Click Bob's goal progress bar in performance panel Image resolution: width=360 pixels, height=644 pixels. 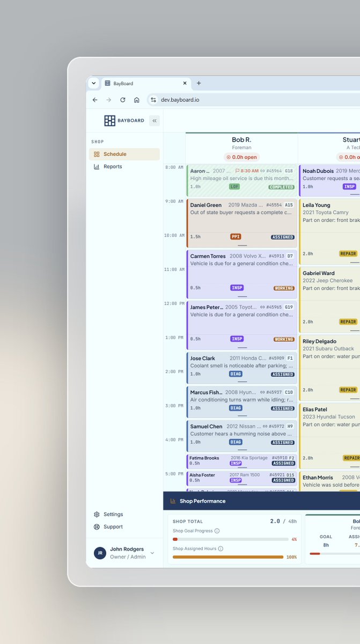(335, 554)
